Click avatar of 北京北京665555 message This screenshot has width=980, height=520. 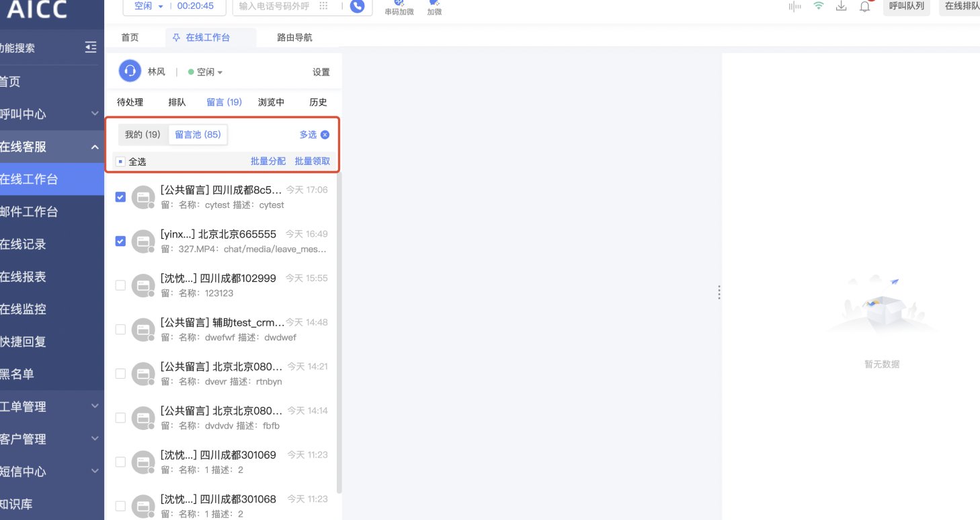pyautogui.click(x=142, y=242)
